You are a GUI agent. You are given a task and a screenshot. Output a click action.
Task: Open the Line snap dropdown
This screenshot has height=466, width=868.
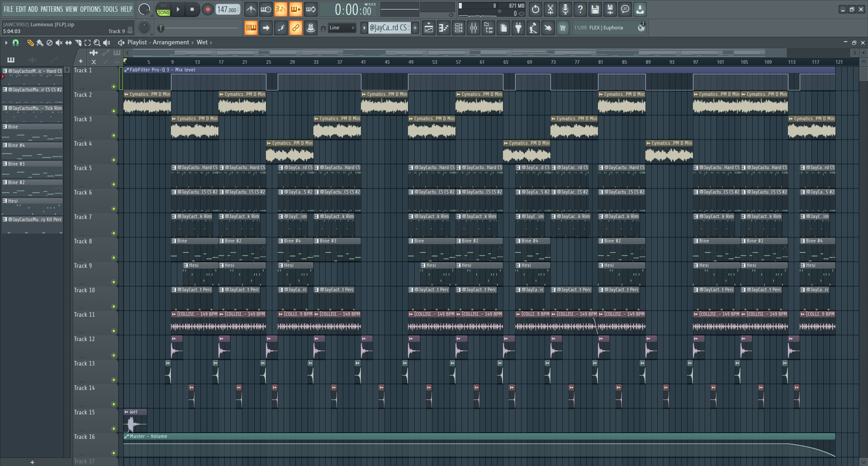click(342, 28)
